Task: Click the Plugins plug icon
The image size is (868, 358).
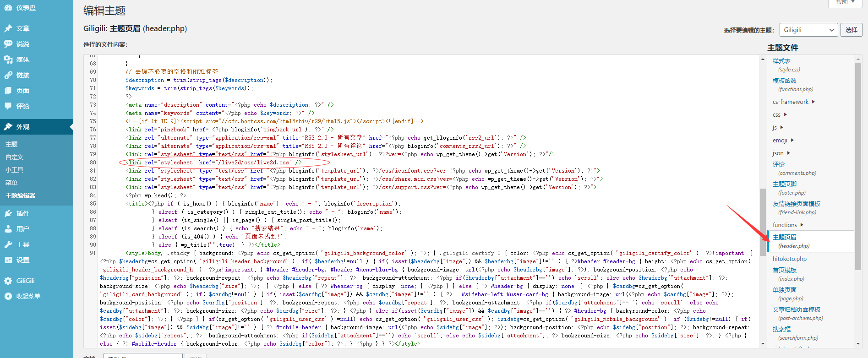Action: tap(8, 213)
